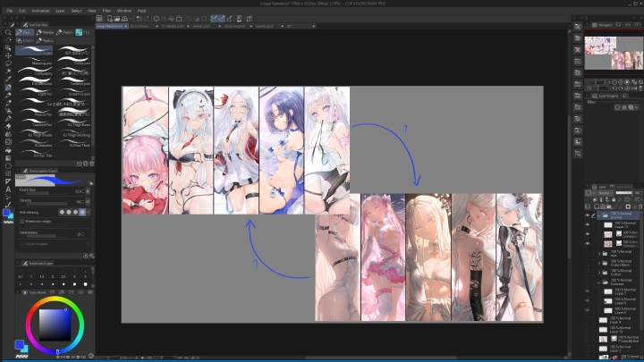Select the Figure circle tool
The image size is (644, 362).
coord(8,166)
